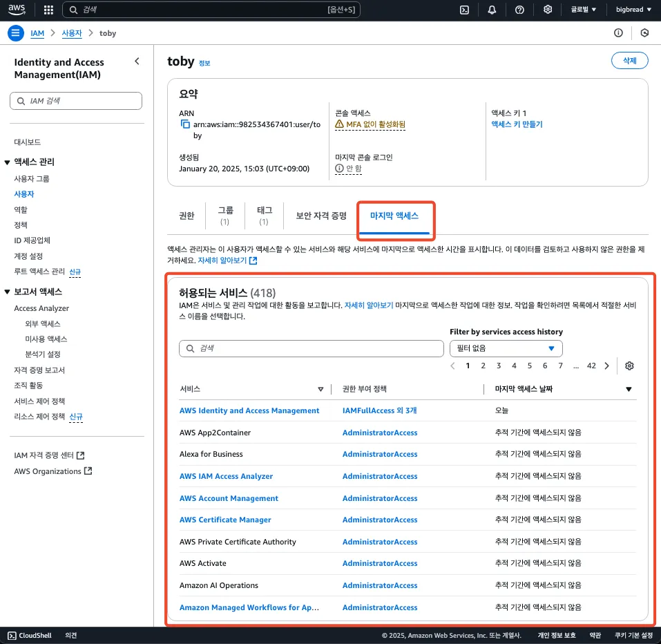Click info icon beside 안 함
The width and height of the screenshot is (661, 644).
click(x=339, y=169)
